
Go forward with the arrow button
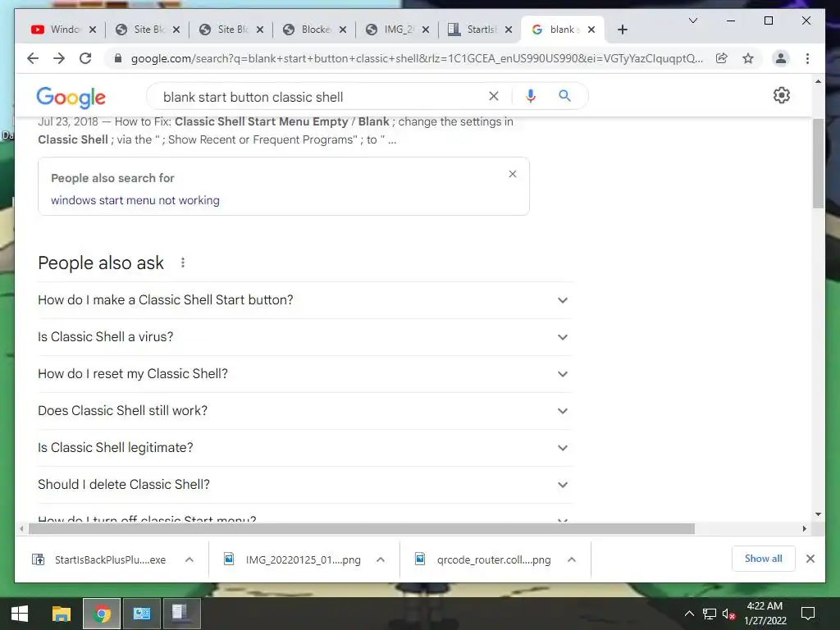click(x=59, y=58)
